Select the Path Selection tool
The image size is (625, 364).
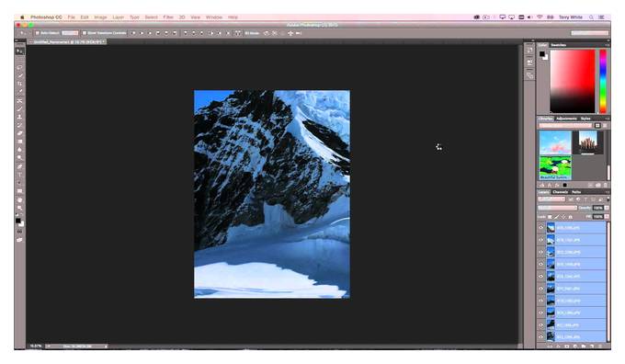[19, 183]
